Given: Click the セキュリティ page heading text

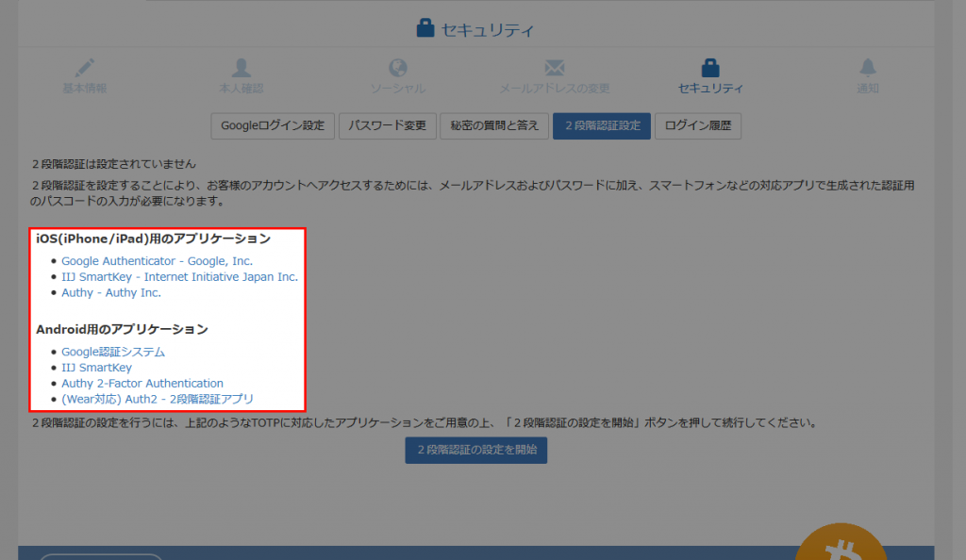Looking at the screenshot, I should (488, 29).
